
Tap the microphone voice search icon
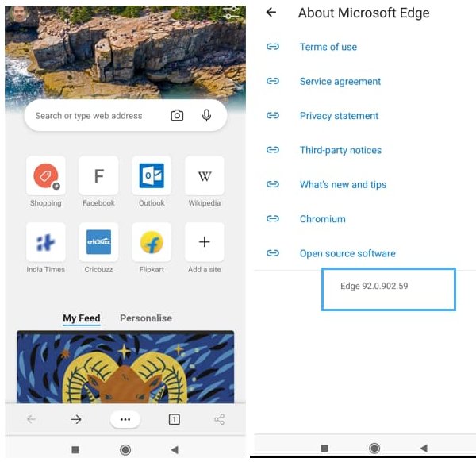(206, 115)
